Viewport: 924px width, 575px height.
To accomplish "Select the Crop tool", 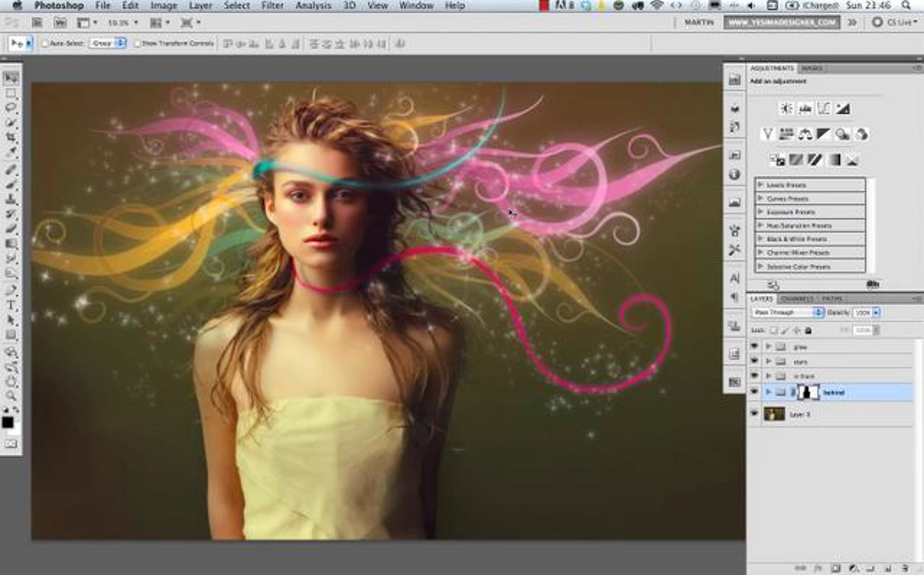I will pos(11,137).
